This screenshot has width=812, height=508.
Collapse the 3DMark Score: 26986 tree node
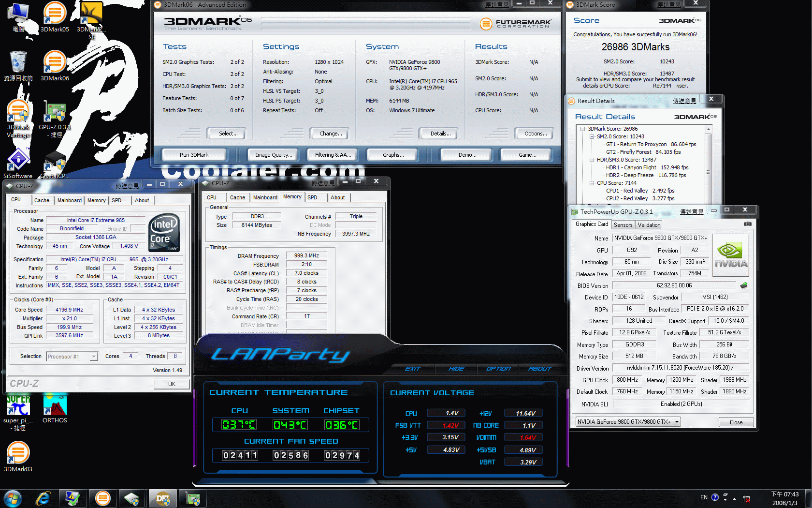(583, 129)
